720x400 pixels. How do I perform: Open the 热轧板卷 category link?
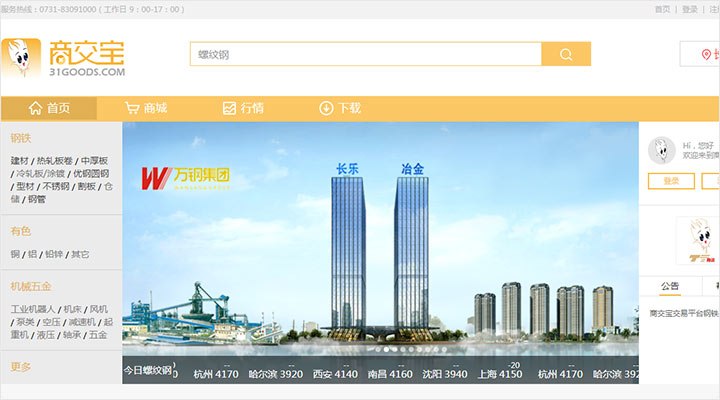(x=55, y=161)
